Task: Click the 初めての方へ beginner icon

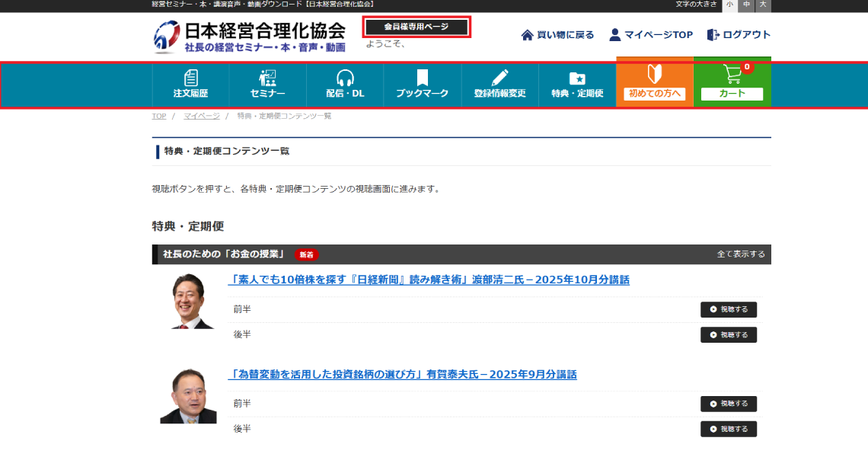Action: tap(654, 75)
